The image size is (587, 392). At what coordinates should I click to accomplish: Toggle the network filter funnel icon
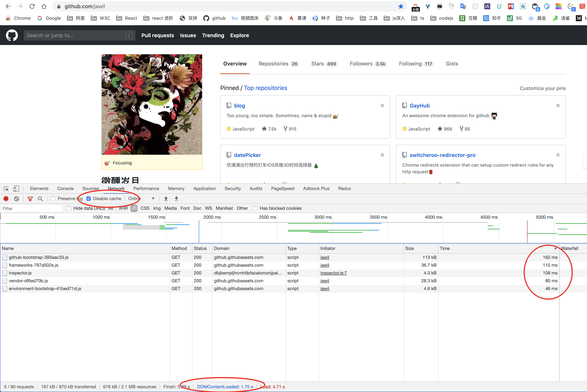point(30,199)
